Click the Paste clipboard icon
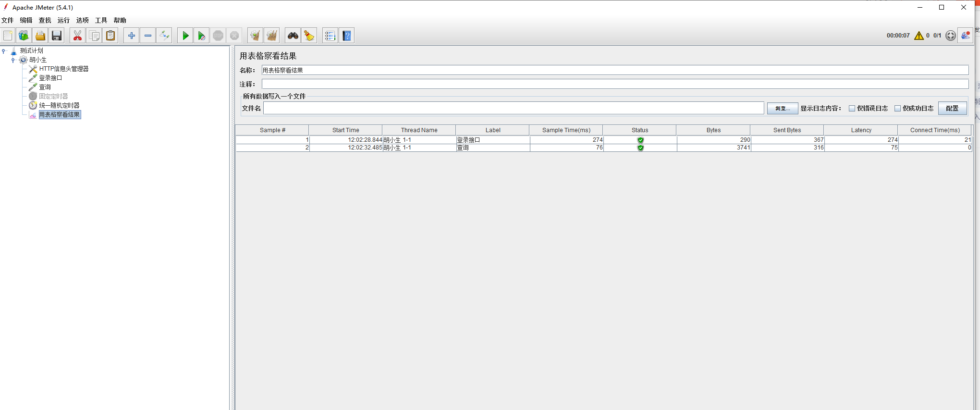Screen dimensions: 980x410 tap(110, 36)
